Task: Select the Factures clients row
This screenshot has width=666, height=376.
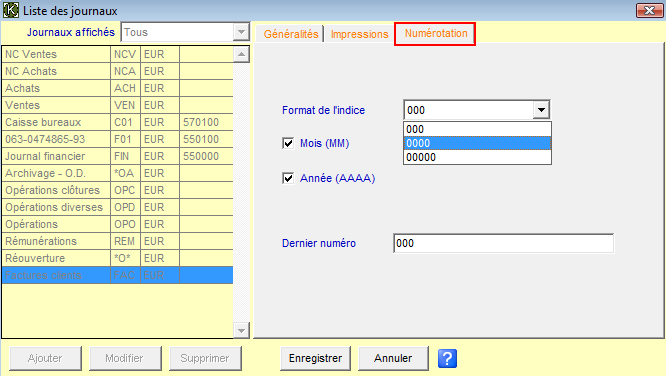Action: click(x=118, y=275)
